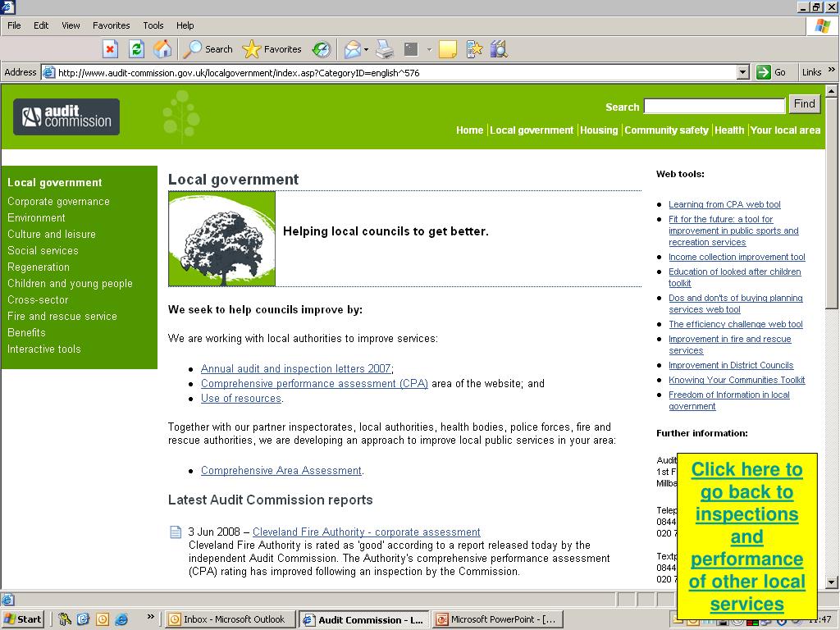Expand the dropdown arrow beside the dark square icon

[429, 49]
